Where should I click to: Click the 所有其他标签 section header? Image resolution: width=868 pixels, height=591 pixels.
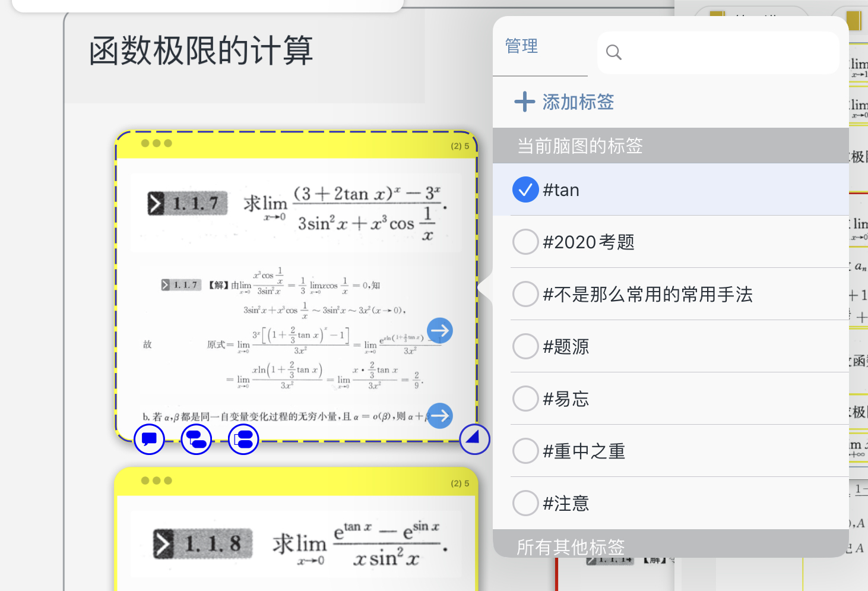(671, 543)
